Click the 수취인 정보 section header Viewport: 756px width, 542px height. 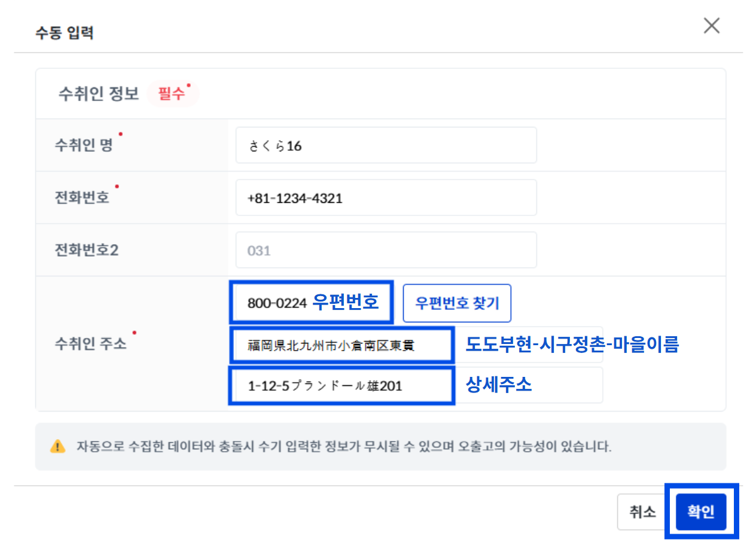click(99, 93)
